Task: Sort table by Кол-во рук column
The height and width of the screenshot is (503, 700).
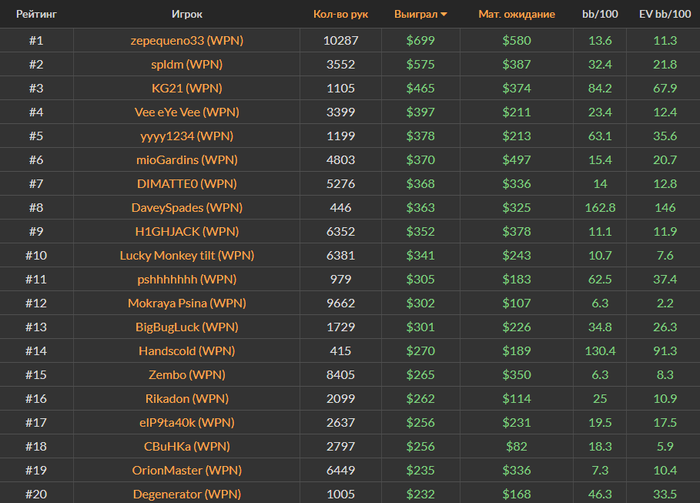Action: pyautogui.click(x=341, y=14)
